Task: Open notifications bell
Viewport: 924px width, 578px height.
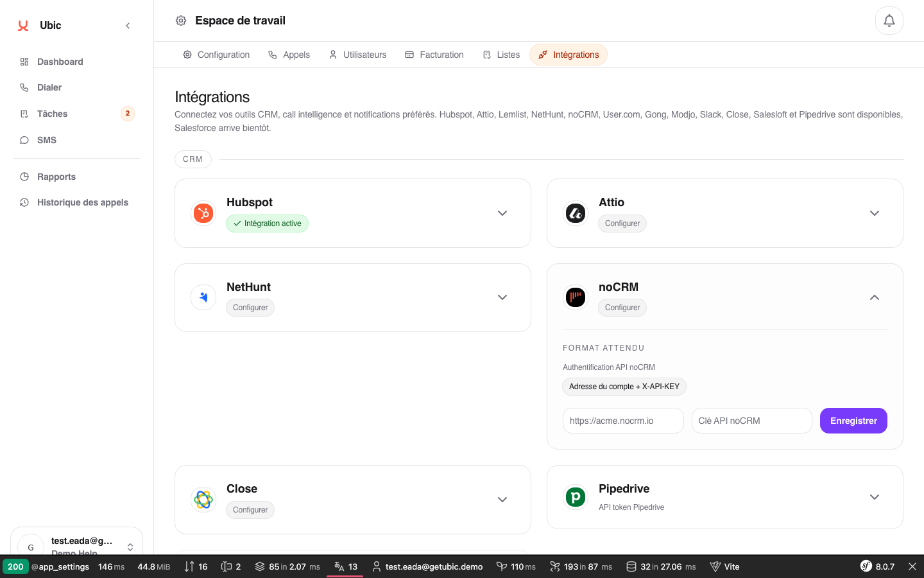Action: click(889, 21)
